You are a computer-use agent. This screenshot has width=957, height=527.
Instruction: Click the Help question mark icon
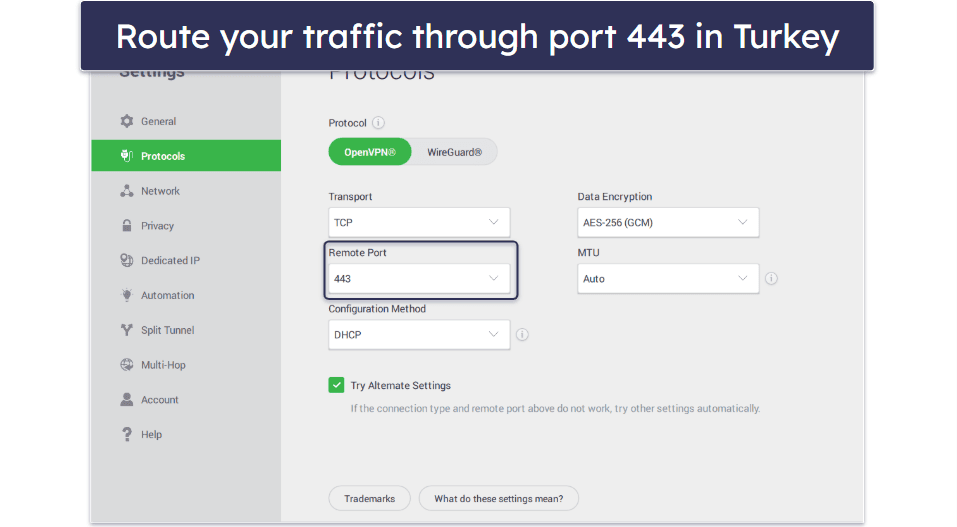pyautogui.click(x=127, y=434)
